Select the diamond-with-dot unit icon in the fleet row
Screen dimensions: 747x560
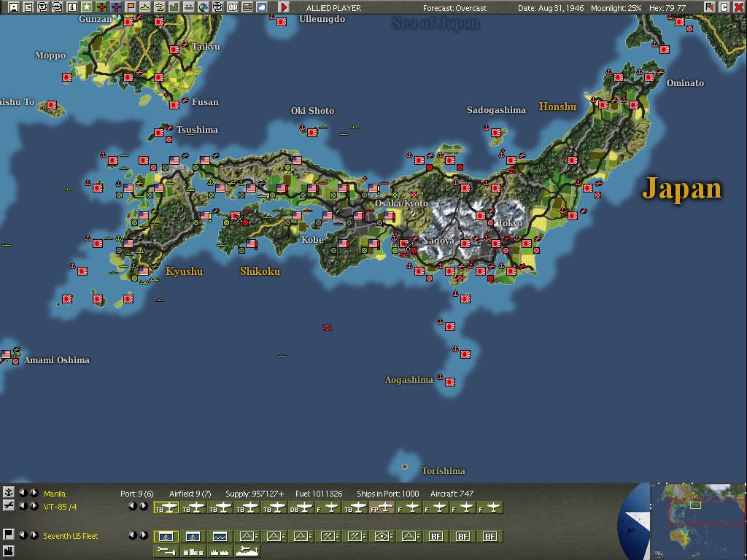pyautogui.click(x=382, y=537)
